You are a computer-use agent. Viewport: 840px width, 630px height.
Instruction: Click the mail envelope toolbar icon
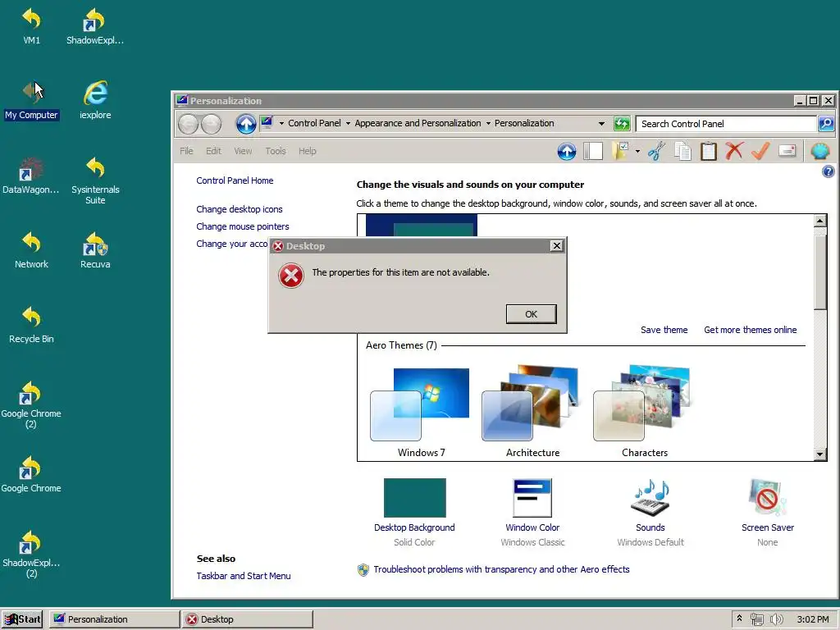(x=787, y=151)
